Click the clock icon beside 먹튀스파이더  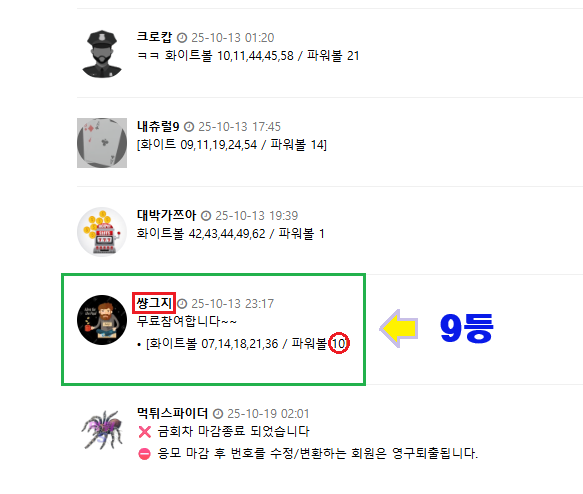pyautogui.click(x=218, y=414)
